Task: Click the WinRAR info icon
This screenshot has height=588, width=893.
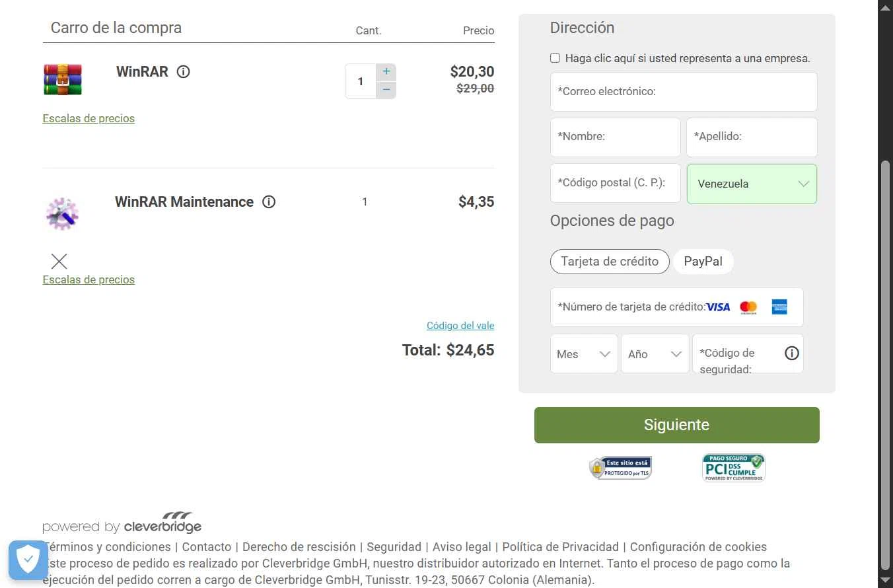Action: [x=184, y=72]
